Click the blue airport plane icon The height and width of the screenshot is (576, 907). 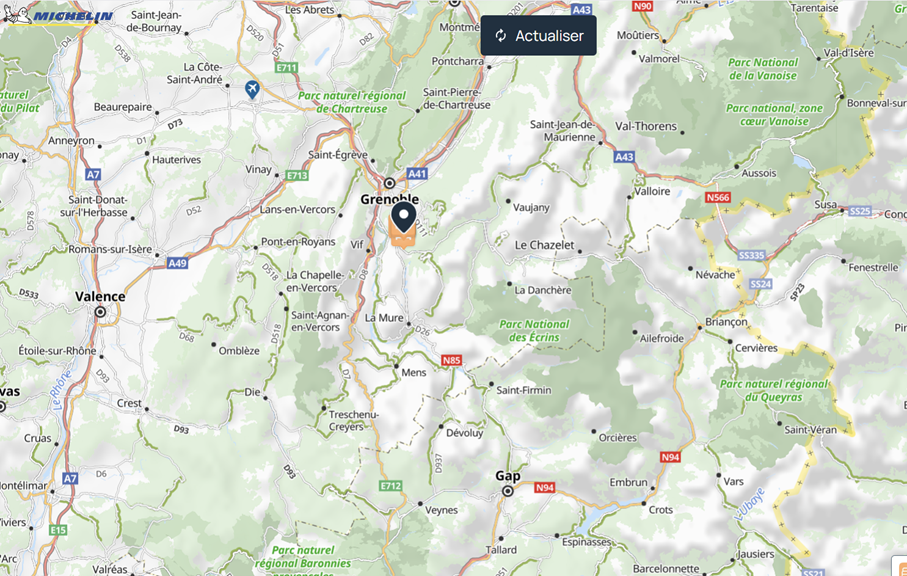tap(252, 89)
